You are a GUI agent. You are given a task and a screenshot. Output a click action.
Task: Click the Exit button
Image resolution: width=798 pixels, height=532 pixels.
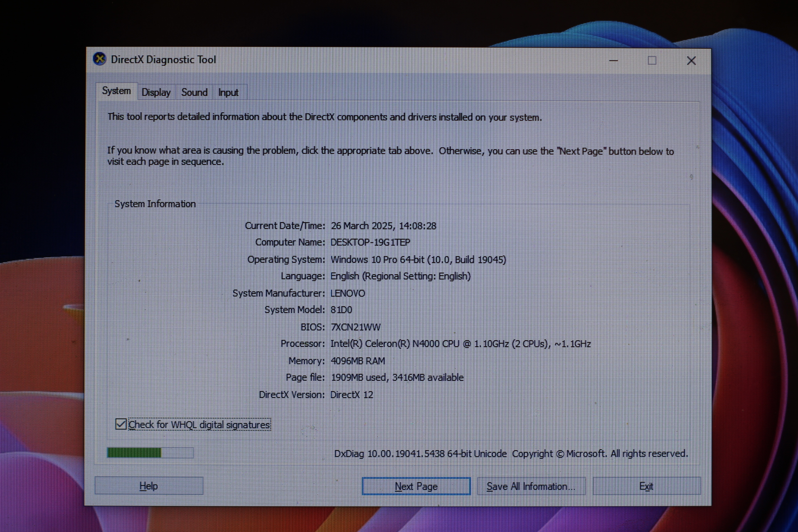(646, 486)
